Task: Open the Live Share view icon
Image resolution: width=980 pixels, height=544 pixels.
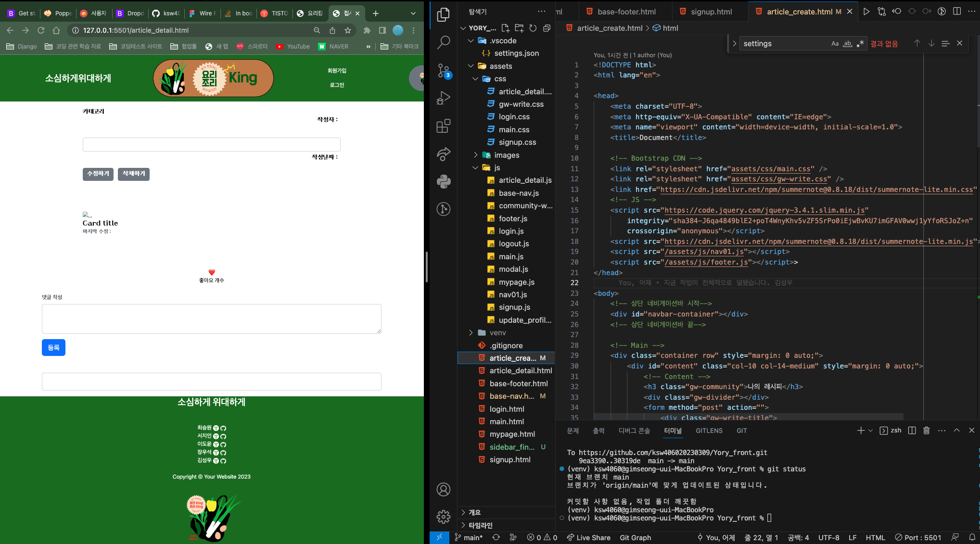Action: [443, 153]
